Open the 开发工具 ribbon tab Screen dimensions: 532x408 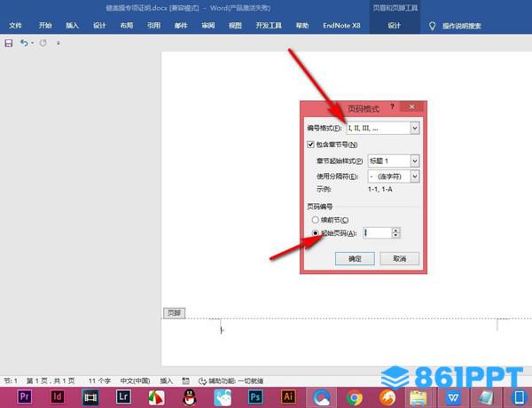269,26
